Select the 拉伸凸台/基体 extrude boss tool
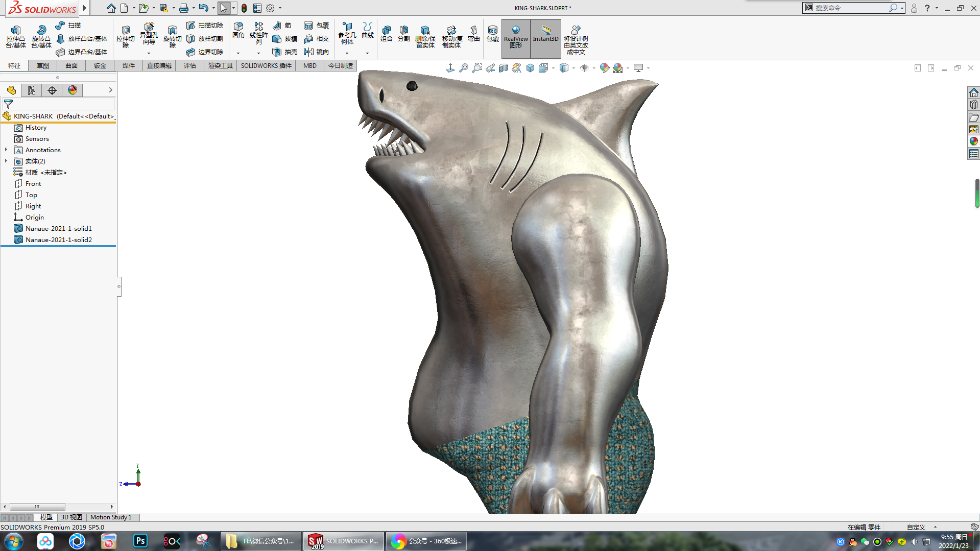980x551 pixels. [16, 37]
